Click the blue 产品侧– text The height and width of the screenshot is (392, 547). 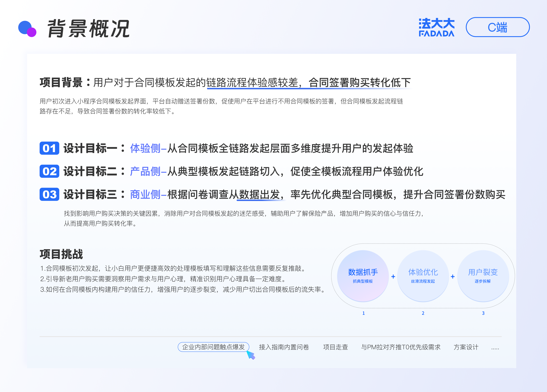click(148, 171)
